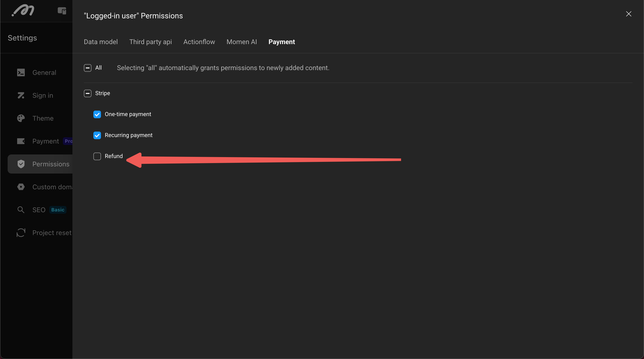This screenshot has height=359, width=644.
Task: Select the Payment wallet icon
Action: pyautogui.click(x=21, y=141)
